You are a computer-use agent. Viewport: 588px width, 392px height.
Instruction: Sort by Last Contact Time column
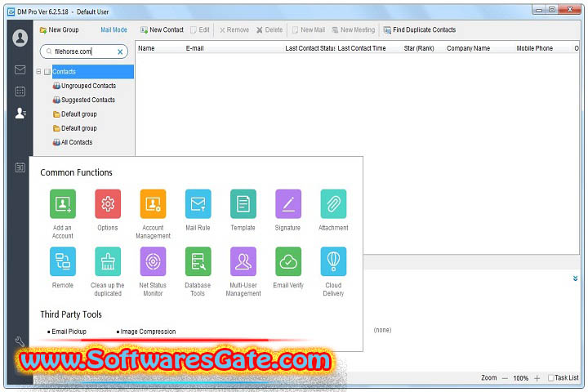pyautogui.click(x=362, y=48)
